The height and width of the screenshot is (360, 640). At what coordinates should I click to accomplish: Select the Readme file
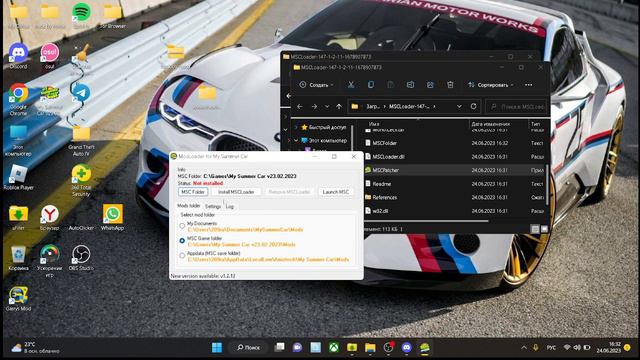click(382, 184)
